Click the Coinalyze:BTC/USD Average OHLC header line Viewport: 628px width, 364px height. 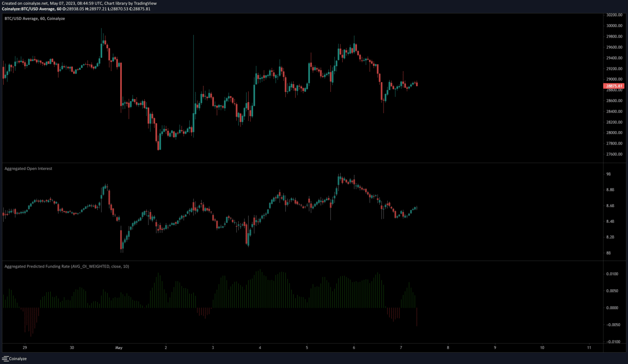click(x=76, y=9)
